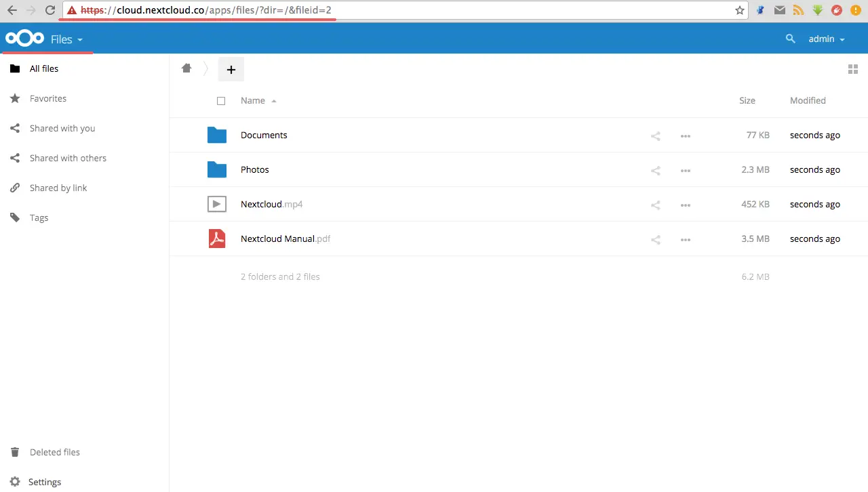Click the insecure certificate warning icon
Viewport: 868px width, 492px height.
[x=72, y=10]
